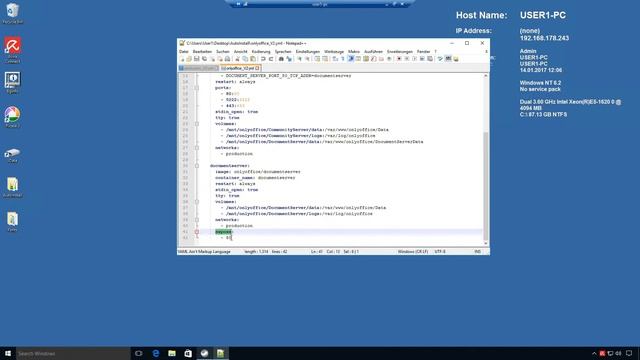The height and width of the screenshot is (360, 640).
Task: Open the Function List panel icon
Action: pyautogui.click(x=373, y=59)
